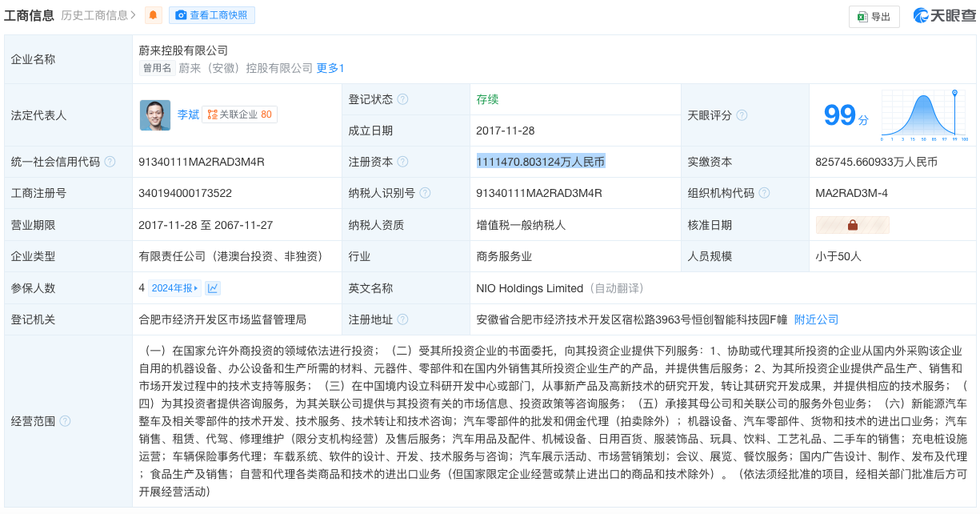Image resolution: width=980 pixels, height=514 pixels.
Task: Open the 参保人数 trend chart icon
Action: click(213, 287)
